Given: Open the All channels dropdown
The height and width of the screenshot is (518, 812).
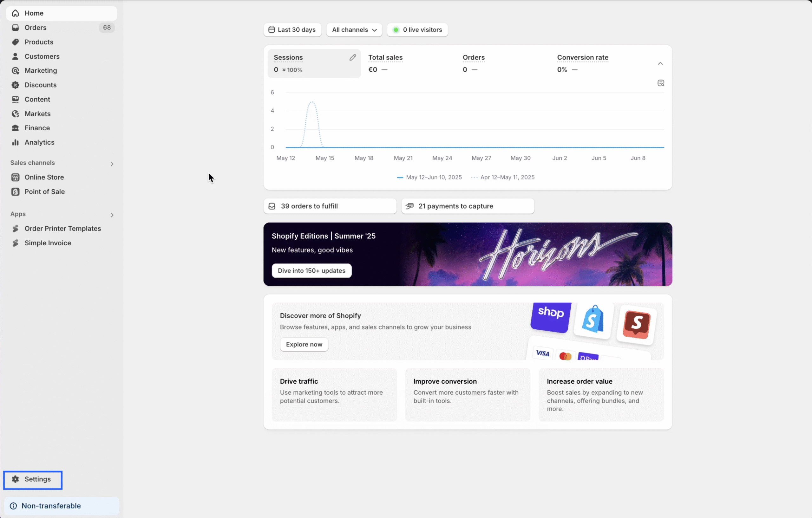Looking at the screenshot, I should click(x=354, y=30).
